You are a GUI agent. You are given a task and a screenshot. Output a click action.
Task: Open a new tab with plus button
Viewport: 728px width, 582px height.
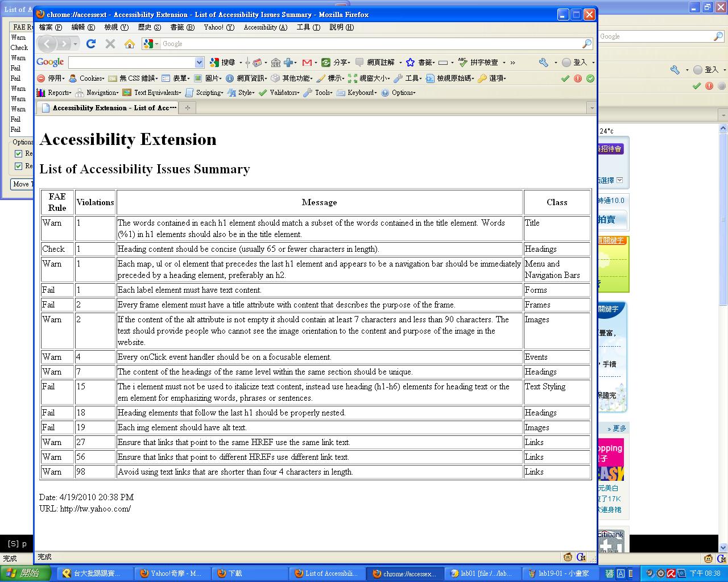tap(187, 107)
